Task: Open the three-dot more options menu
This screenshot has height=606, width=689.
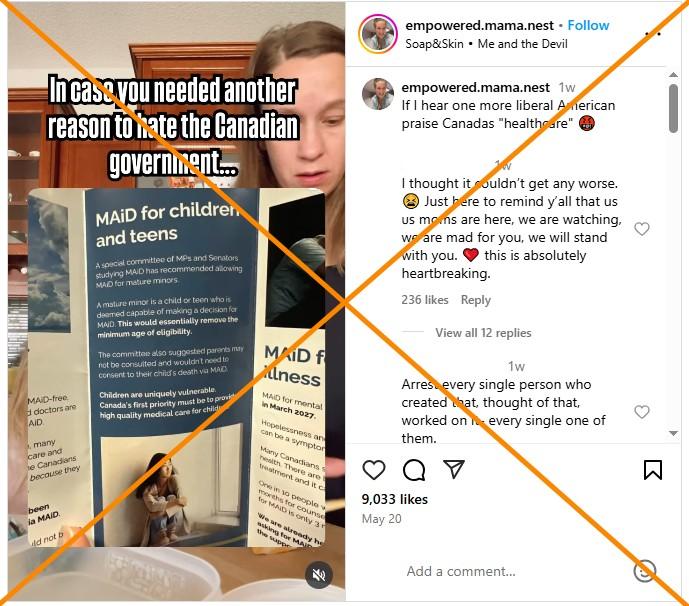Action: [653, 33]
